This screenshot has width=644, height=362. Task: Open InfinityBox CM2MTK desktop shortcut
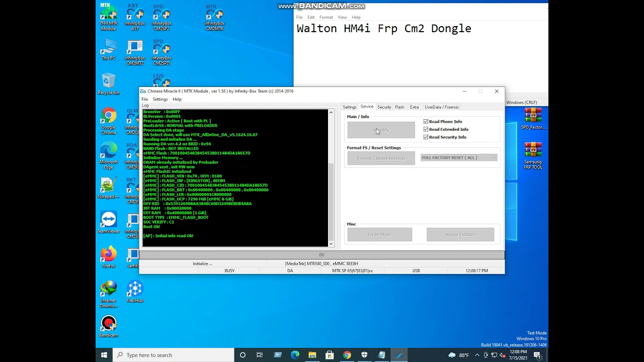click(214, 17)
